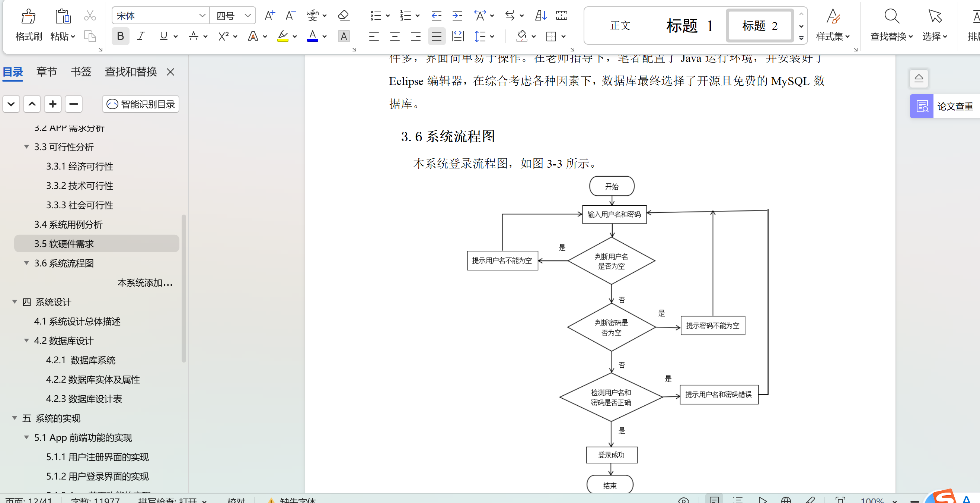Click the sort text icon
Screen dimensions: 980x503
540,16
